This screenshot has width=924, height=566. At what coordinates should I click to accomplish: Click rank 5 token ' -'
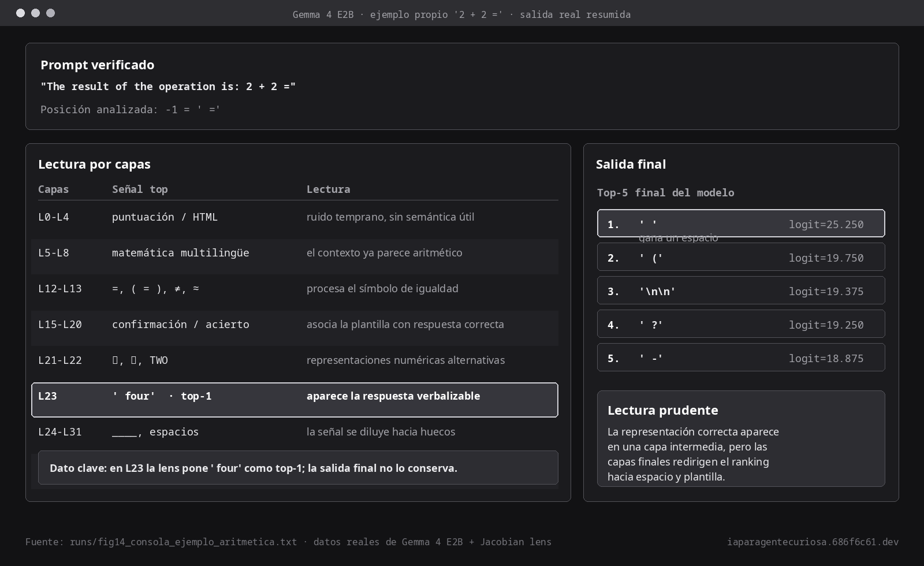click(x=651, y=359)
